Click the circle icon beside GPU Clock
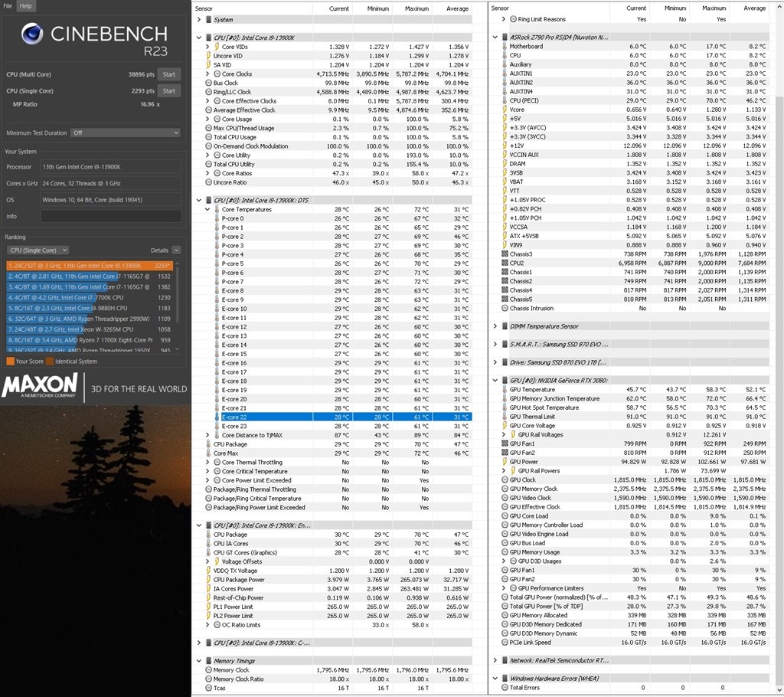Screen dimensions: 784x697 tap(505, 479)
